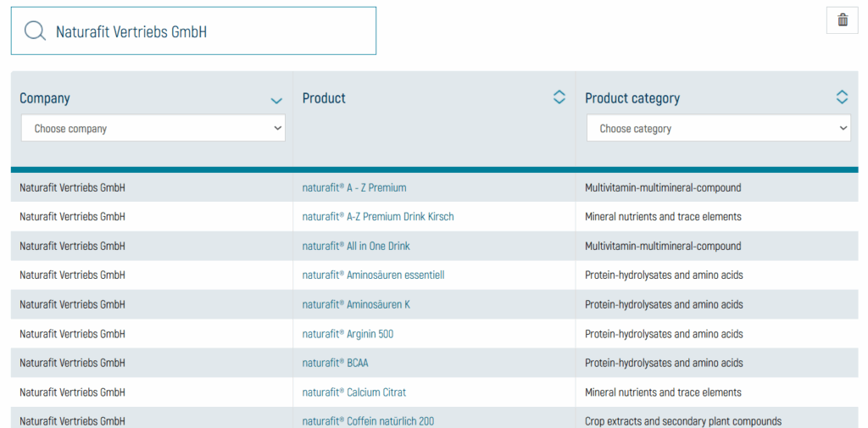
Task: Open naturafit Calcium Citrat link
Action: click(353, 392)
